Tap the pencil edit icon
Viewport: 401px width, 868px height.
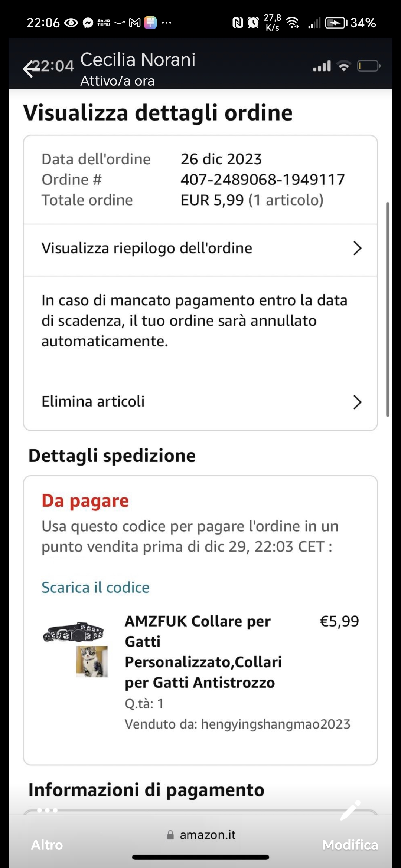click(x=350, y=811)
